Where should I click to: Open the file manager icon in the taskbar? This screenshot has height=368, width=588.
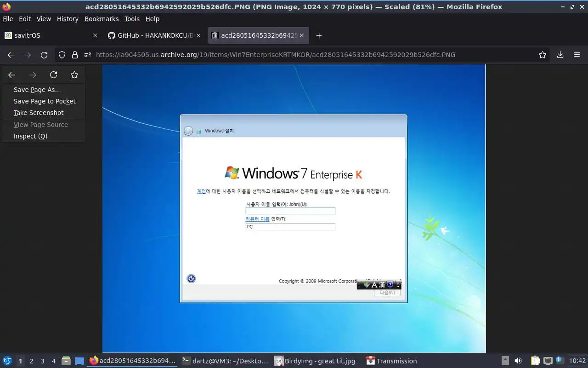click(66, 361)
